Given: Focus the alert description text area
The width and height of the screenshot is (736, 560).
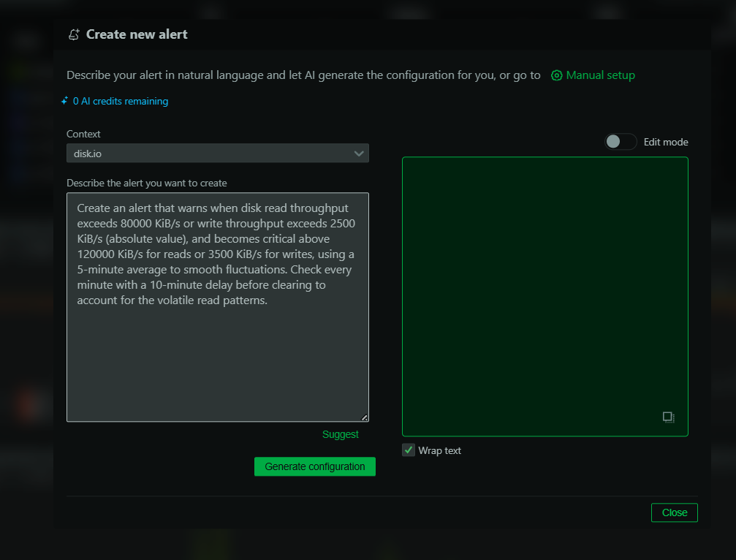Looking at the screenshot, I should 217,351.
